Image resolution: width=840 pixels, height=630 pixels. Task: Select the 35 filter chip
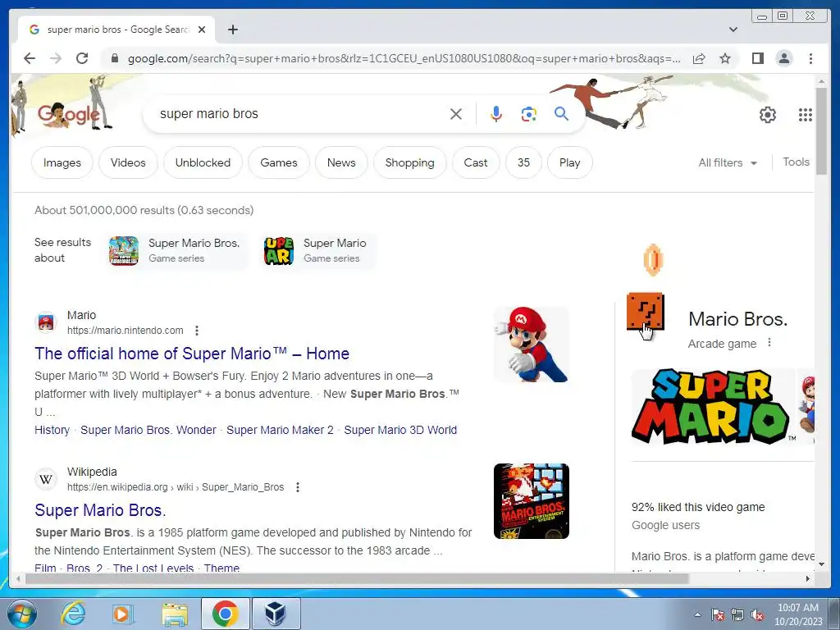tap(523, 162)
